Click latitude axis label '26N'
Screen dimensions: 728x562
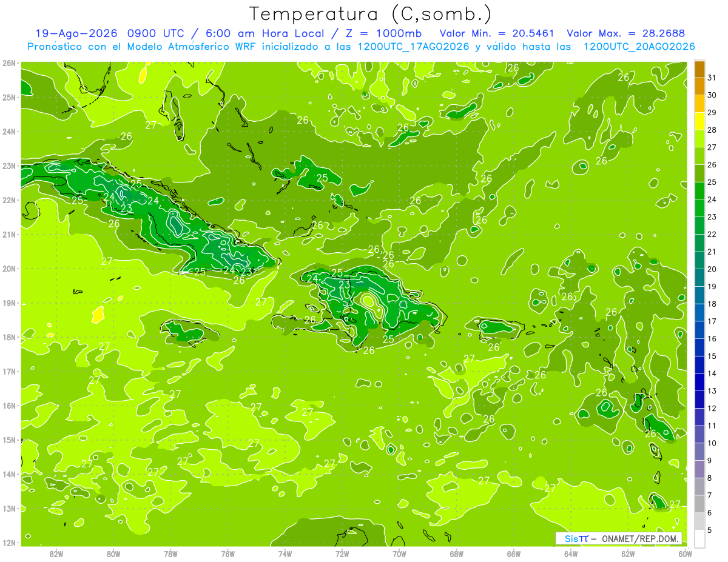pos(9,63)
